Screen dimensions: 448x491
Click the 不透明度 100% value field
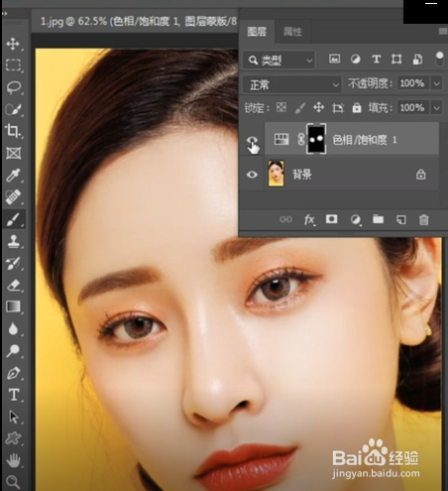pos(412,83)
